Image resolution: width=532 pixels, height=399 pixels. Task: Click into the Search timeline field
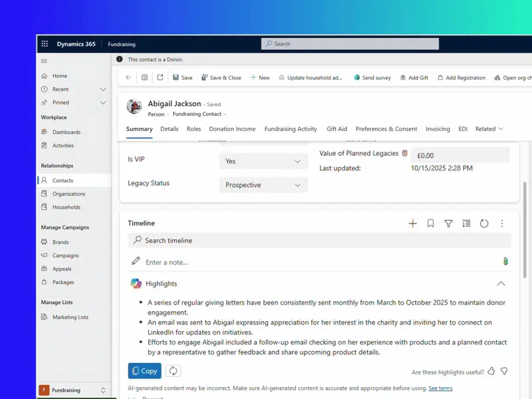[x=319, y=240]
